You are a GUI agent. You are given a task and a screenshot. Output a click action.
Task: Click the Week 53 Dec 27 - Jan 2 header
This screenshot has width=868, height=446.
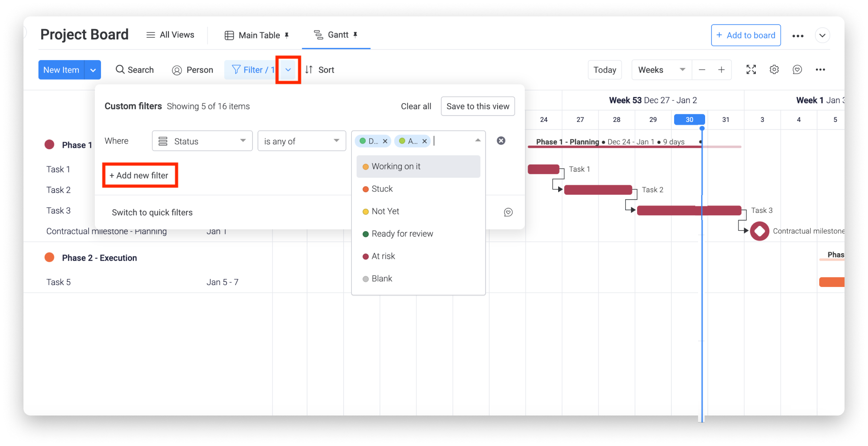coord(653,100)
